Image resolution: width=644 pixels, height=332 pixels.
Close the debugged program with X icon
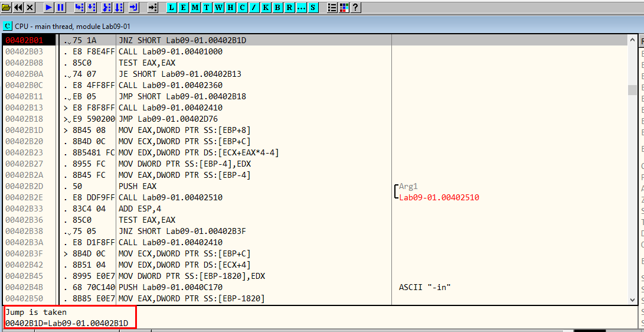tap(30, 7)
